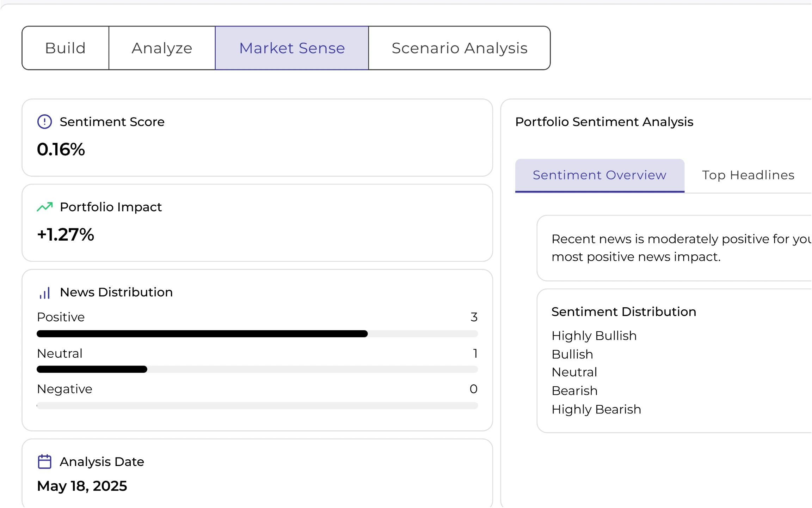Click the Sentiment Distribution heading

coord(624,312)
